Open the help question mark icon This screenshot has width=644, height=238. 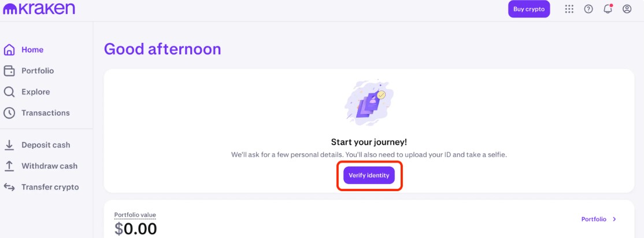click(589, 9)
